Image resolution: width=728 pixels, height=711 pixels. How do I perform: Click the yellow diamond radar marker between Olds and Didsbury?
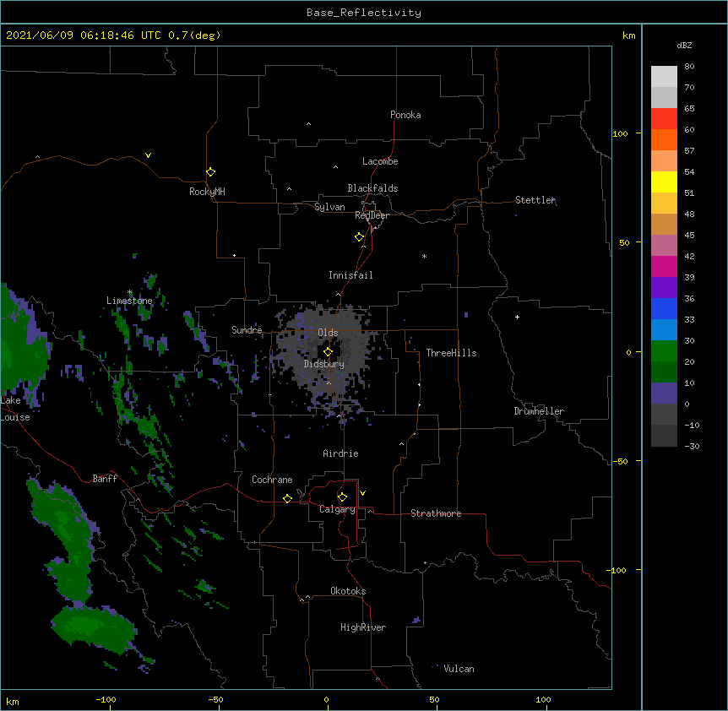click(328, 351)
